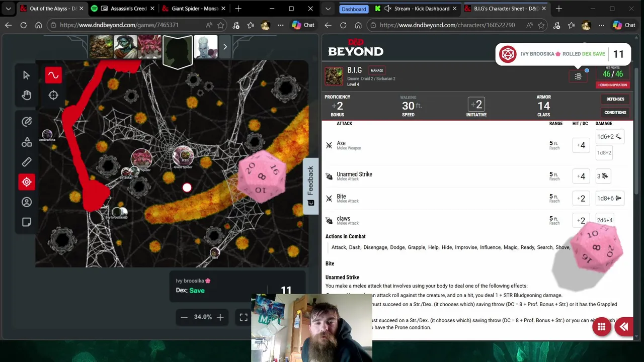
Task: Choose the crosshair ping option
Action: pyautogui.click(x=53, y=95)
